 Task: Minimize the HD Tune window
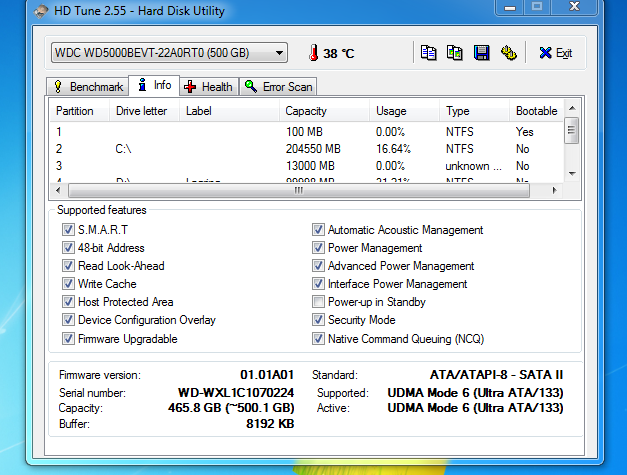(x=509, y=7)
